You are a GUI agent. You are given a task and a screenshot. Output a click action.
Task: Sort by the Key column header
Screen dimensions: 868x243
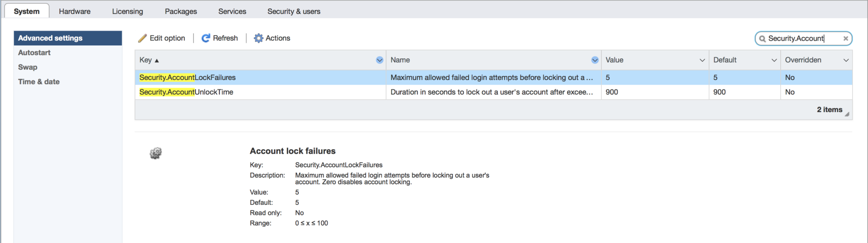(146, 60)
